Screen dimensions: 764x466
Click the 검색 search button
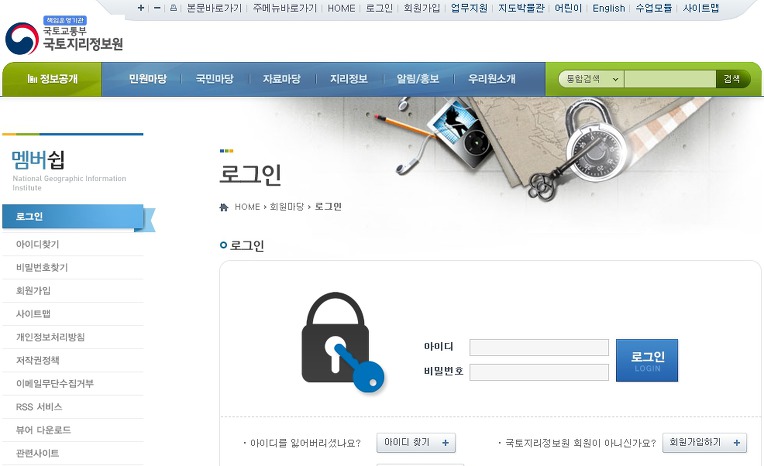pos(731,79)
